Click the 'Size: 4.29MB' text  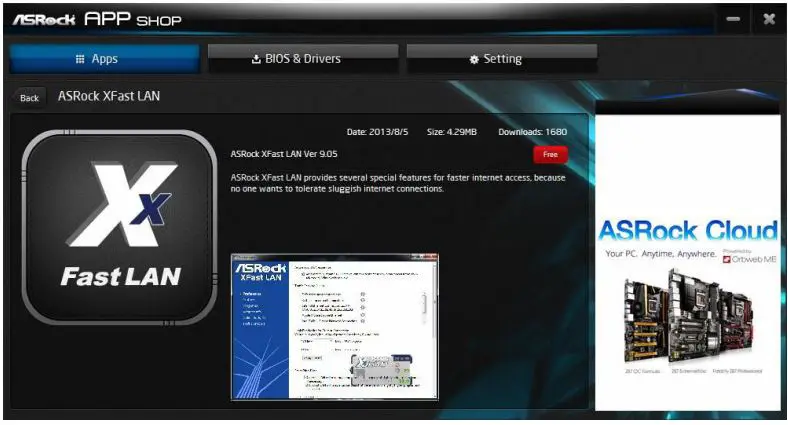[452, 132]
